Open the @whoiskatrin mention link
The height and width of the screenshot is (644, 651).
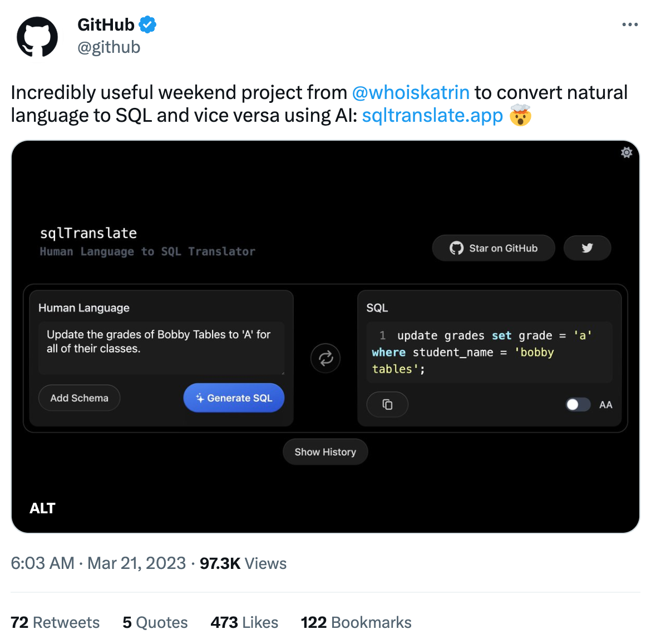coord(411,92)
